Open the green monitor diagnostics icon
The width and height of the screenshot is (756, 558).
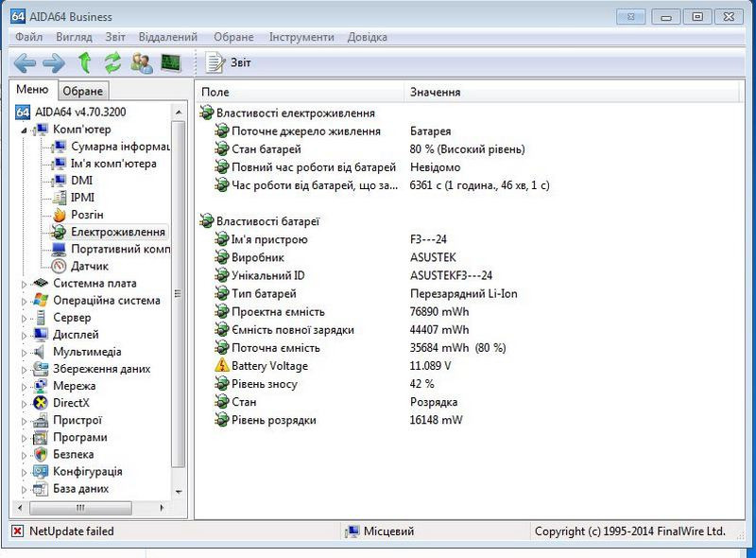171,62
